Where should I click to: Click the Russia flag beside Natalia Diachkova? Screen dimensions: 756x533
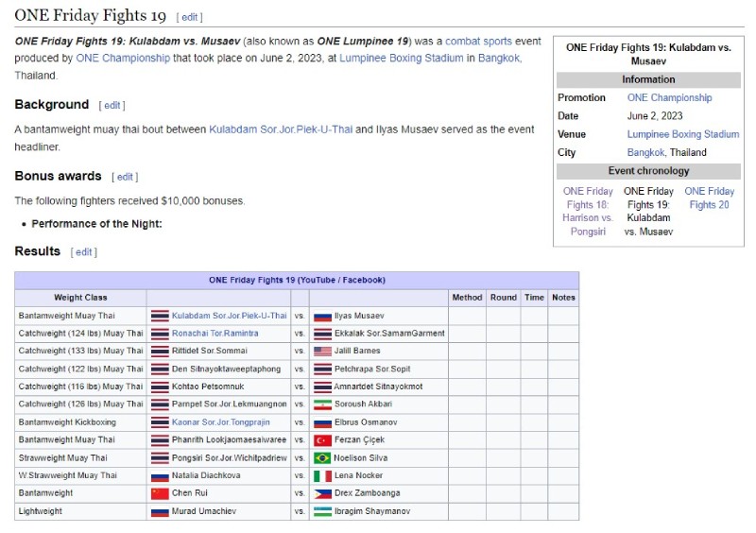pyautogui.click(x=160, y=476)
